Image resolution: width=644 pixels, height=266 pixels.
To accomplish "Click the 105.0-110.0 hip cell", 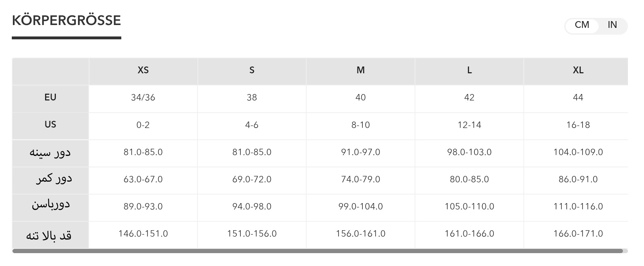I will (469, 207).
